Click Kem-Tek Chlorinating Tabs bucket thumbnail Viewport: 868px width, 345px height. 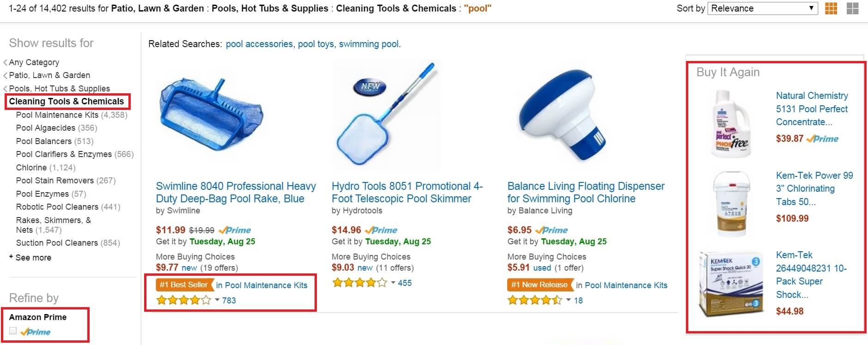point(732,204)
